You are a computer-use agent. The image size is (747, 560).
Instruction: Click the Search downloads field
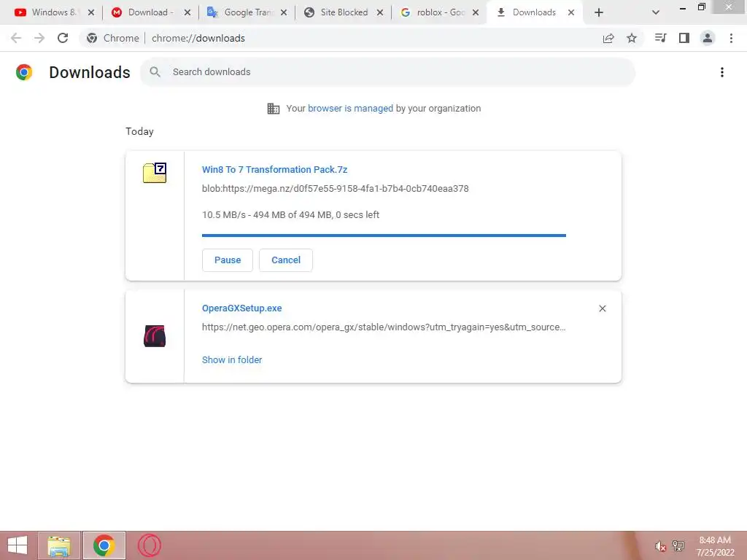[x=388, y=72]
